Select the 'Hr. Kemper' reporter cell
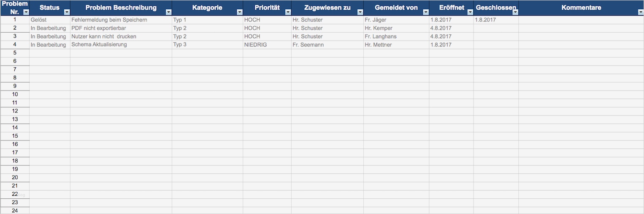644x214 pixels. coord(396,28)
